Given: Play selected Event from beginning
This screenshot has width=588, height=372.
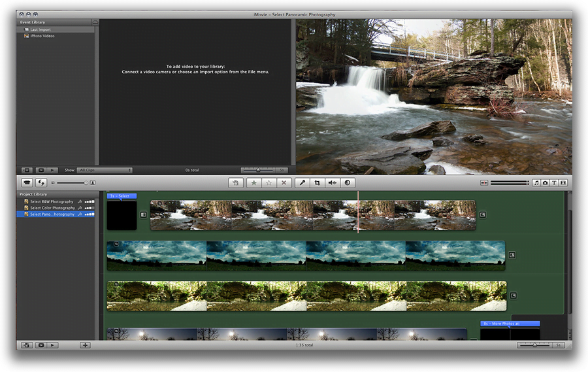Looking at the screenshot, I should coord(52,170).
